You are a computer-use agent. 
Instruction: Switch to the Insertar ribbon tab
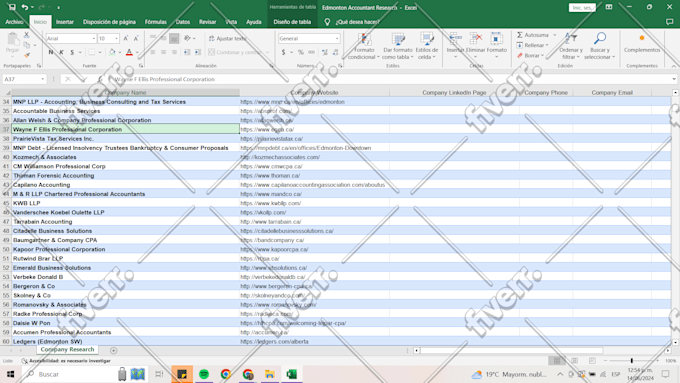65,22
